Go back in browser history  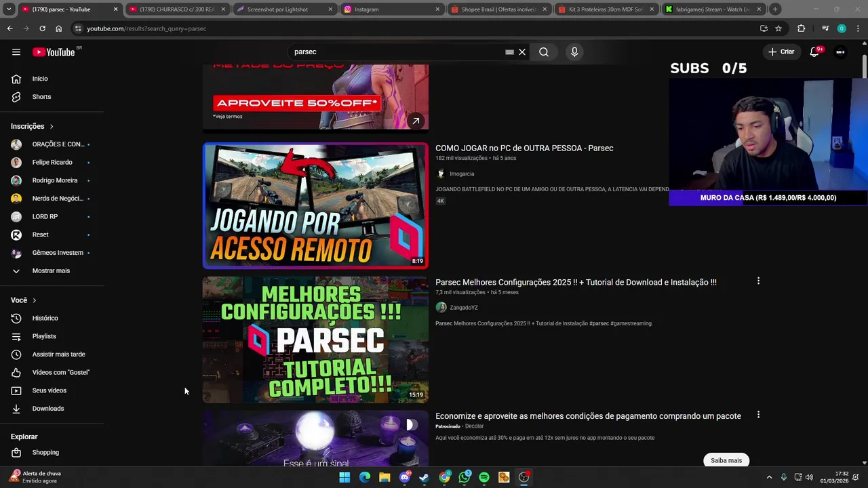click(9, 28)
